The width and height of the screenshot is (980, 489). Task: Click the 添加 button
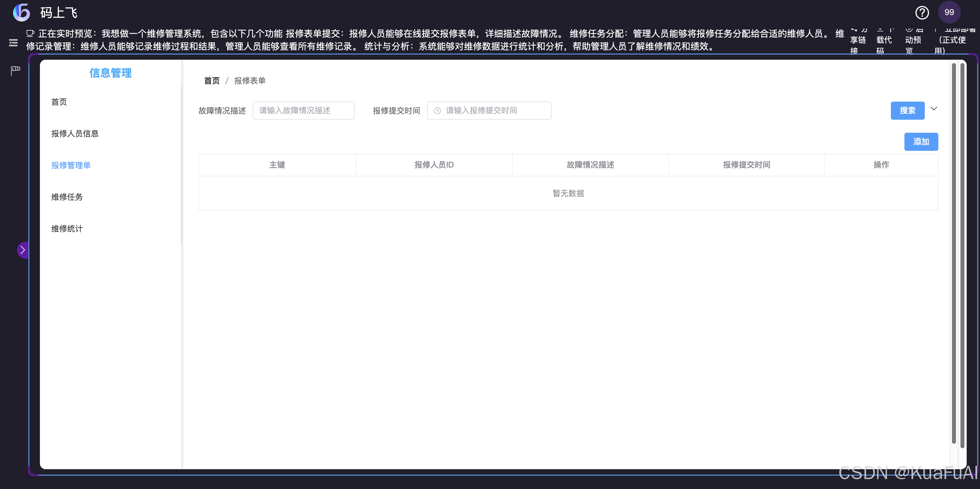(921, 142)
